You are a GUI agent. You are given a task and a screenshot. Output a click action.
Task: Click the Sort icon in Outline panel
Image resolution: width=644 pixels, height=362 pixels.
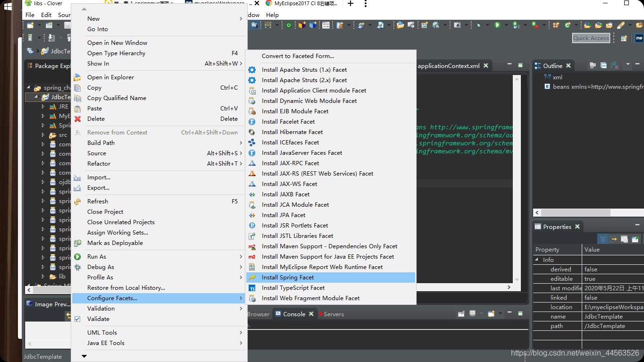[614, 66]
